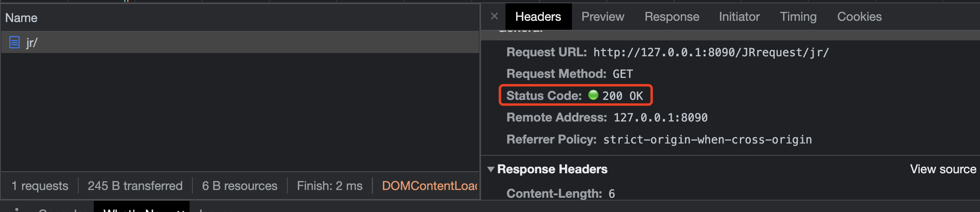Collapse the Response Headers section
Viewport: 980px width, 212px height.
pos(491,169)
